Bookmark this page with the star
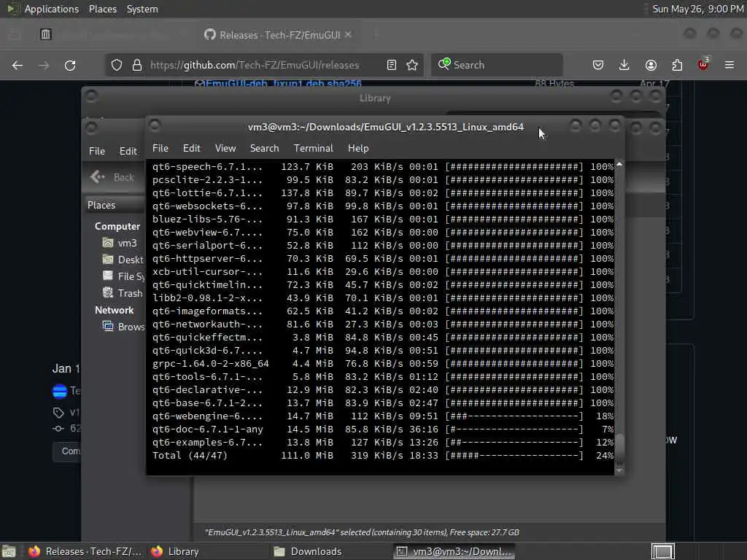 point(412,65)
